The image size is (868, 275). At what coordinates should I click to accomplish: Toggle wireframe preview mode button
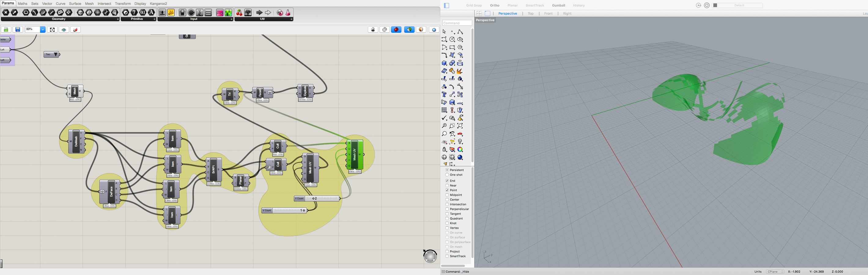(384, 30)
